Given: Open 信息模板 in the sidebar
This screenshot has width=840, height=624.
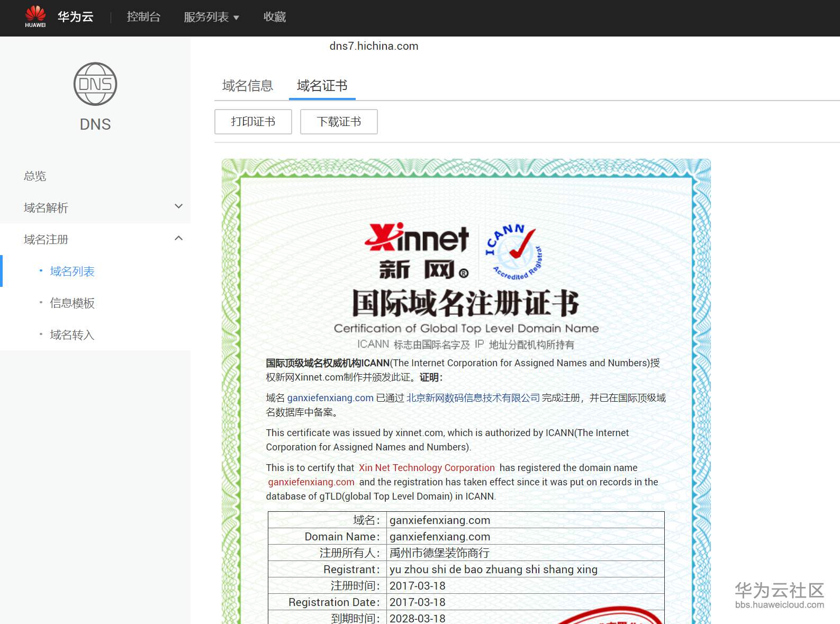Looking at the screenshot, I should pyautogui.click(x=72, y=303).
